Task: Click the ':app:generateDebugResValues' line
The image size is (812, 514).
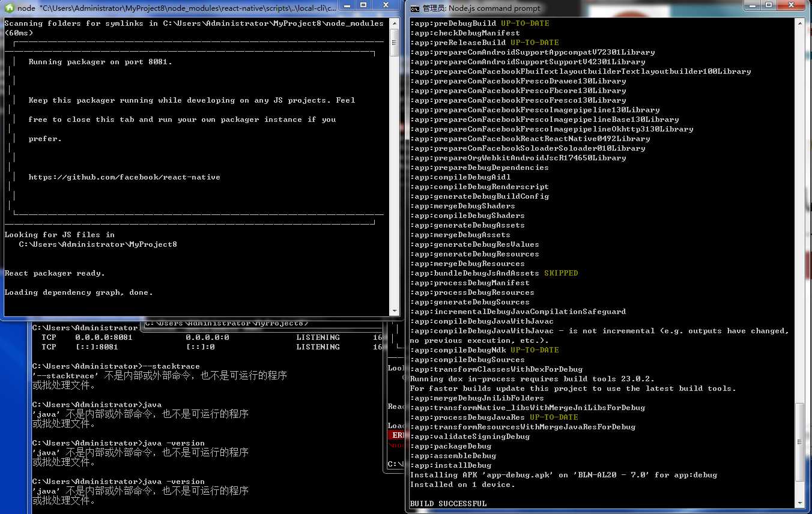Action: pyautogui.click(x=474, y=244)
